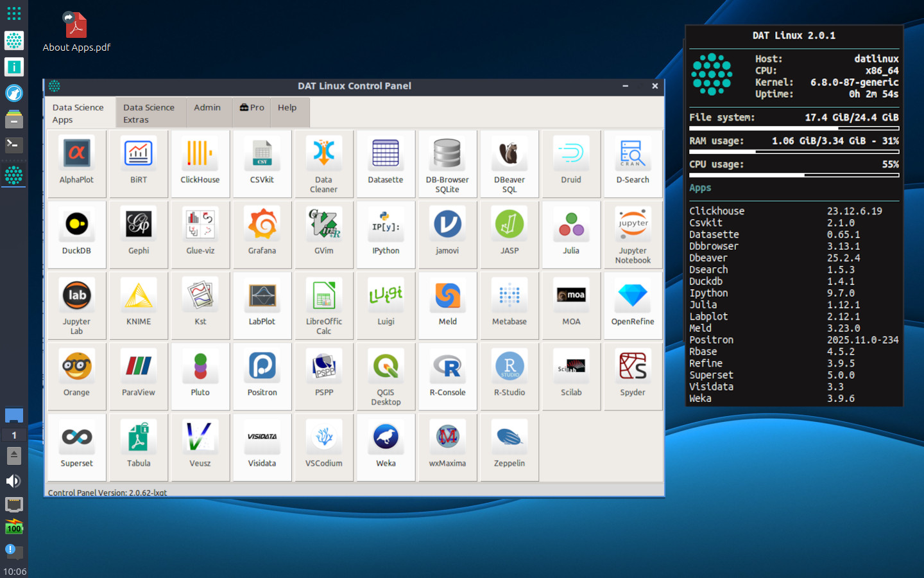
Task: Open the Admin tab
Action: [208, 107]
